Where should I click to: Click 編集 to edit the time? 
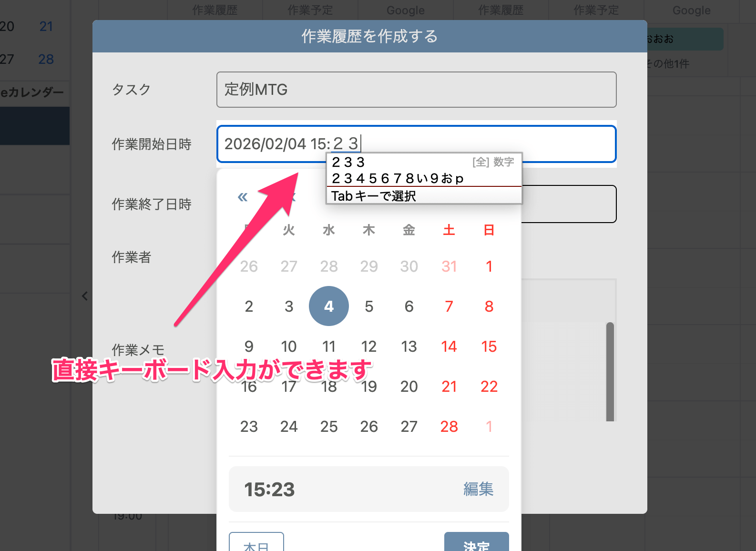[478, 489]
